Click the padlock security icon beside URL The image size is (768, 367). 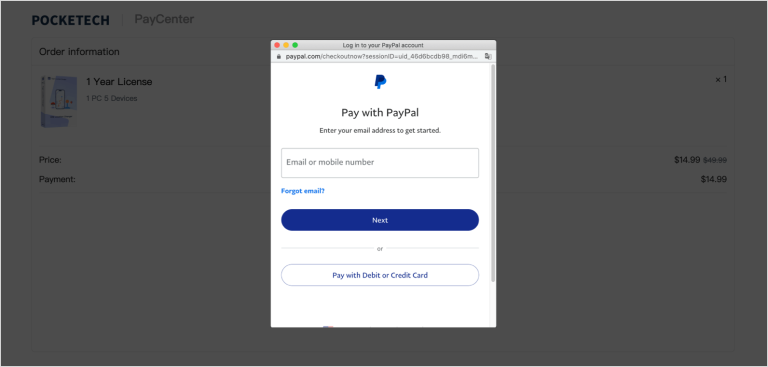click(279, 56)
